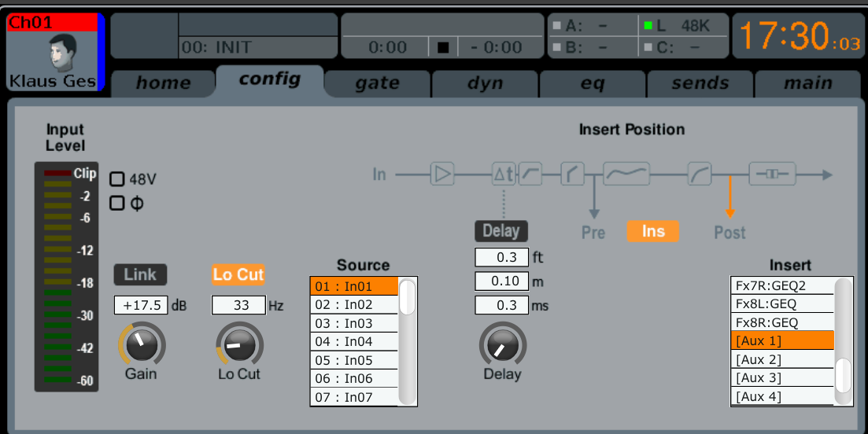Screen dimensions: 868x434
Task: Select source 02 : In02
Action: click(354, 304)
